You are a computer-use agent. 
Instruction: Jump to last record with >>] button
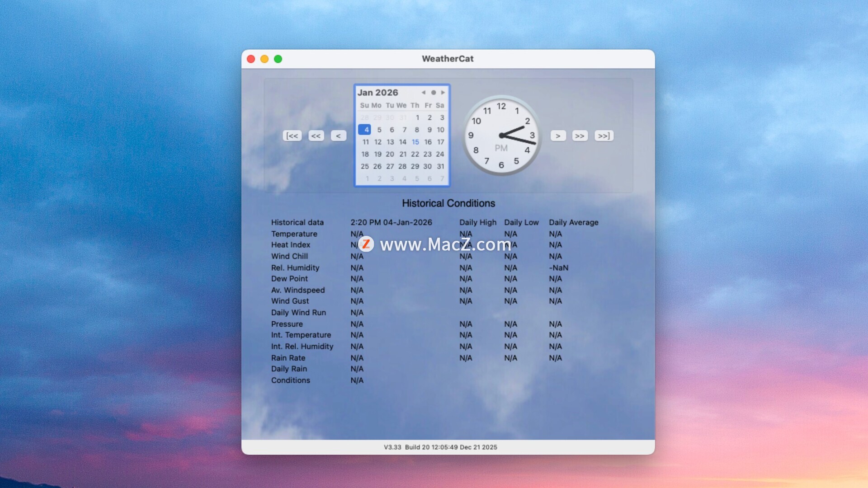[x=604, y=136]
